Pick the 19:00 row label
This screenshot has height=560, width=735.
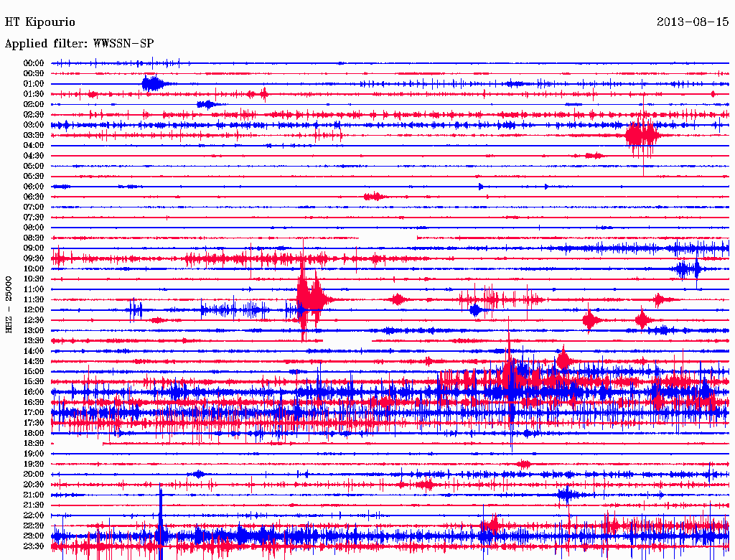[34, 454]
